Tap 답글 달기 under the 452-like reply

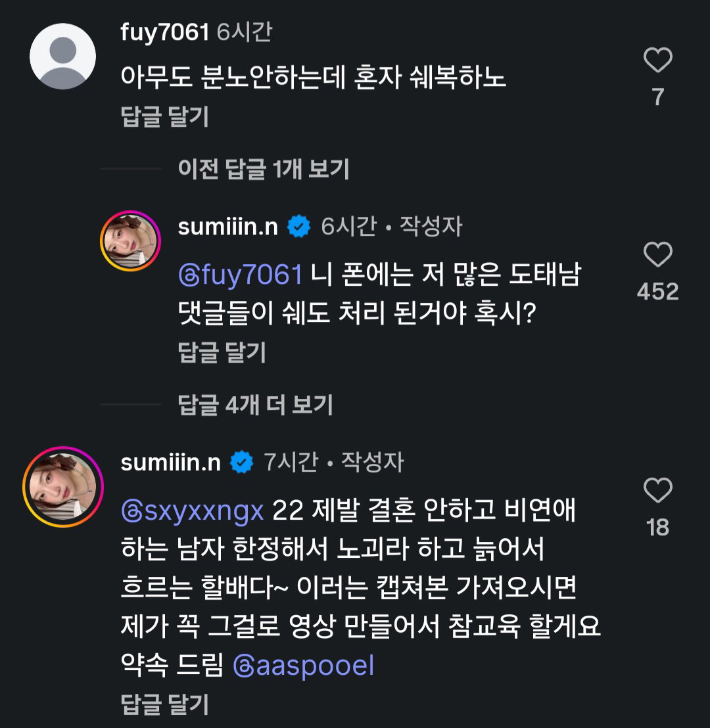click(x=222, y=352)
